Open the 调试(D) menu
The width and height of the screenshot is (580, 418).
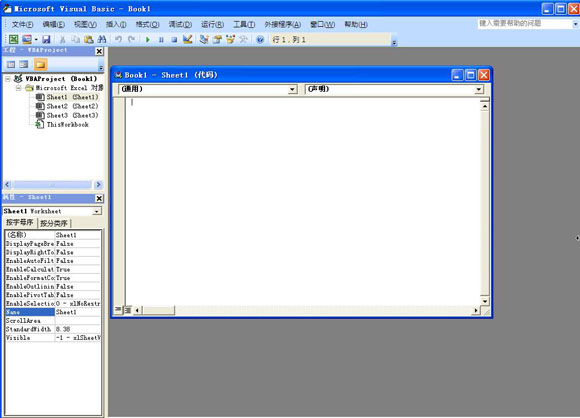click(x=180, y=24)
